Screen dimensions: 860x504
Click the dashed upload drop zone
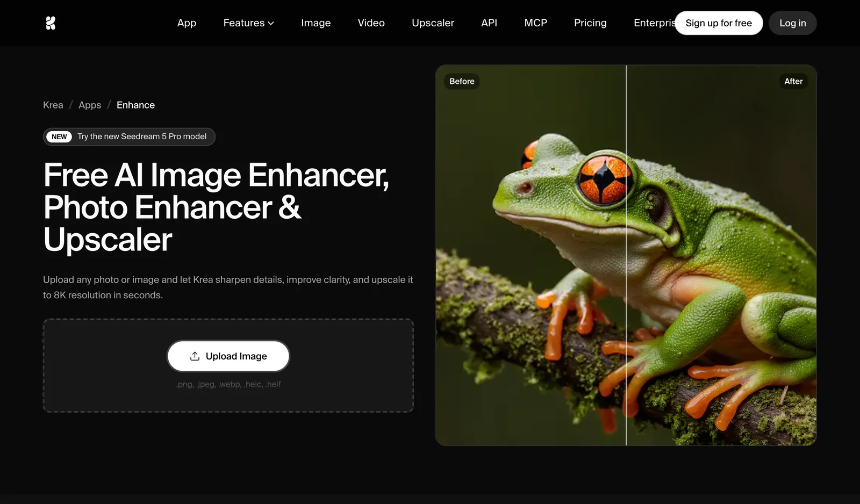coord(228,365)
